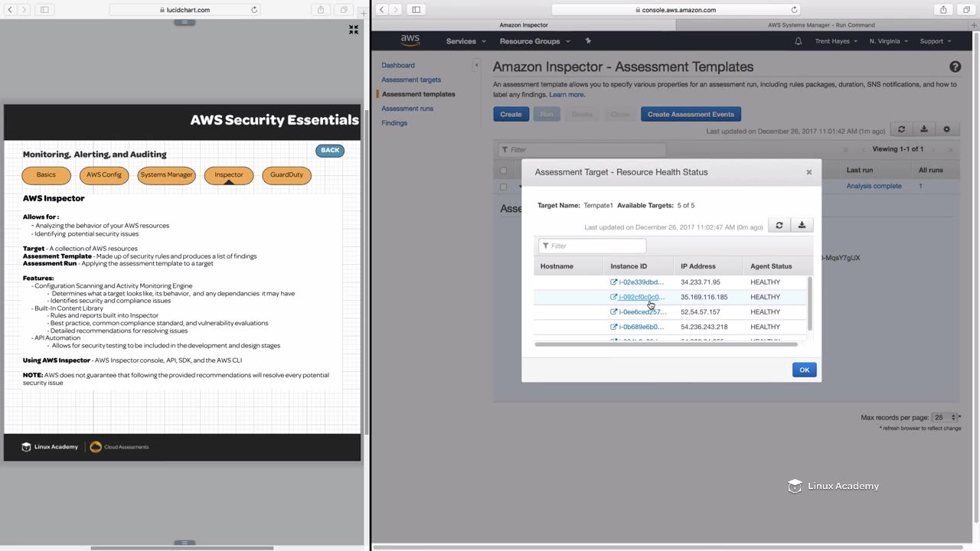Open Findings in the sidebar
This screenshot has width=980, height=551.
pos(394,123)
